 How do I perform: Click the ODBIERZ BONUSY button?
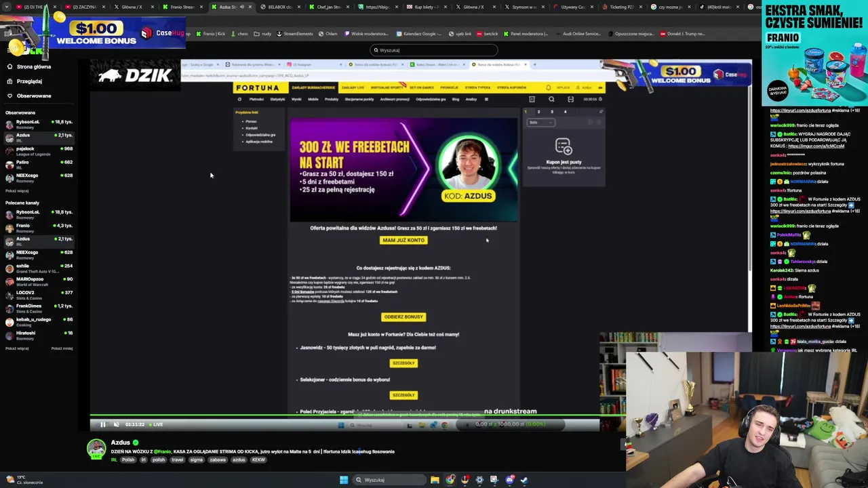pos(403,317)
